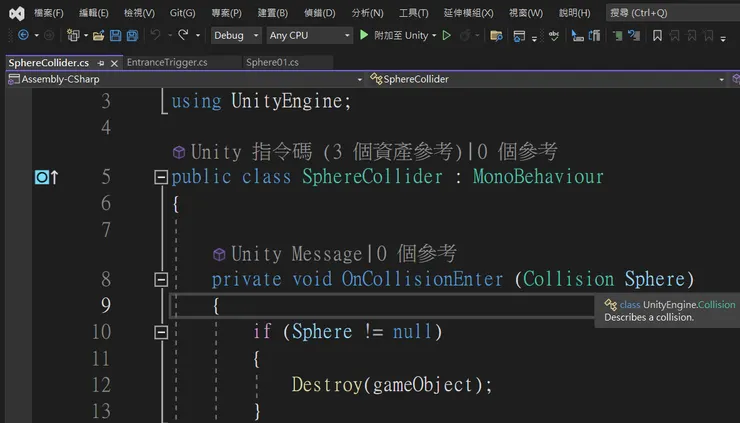Viewport: 740px width, 423px height.
Task: Click the Undo arrow icon
Action: [x=155, y=35]
